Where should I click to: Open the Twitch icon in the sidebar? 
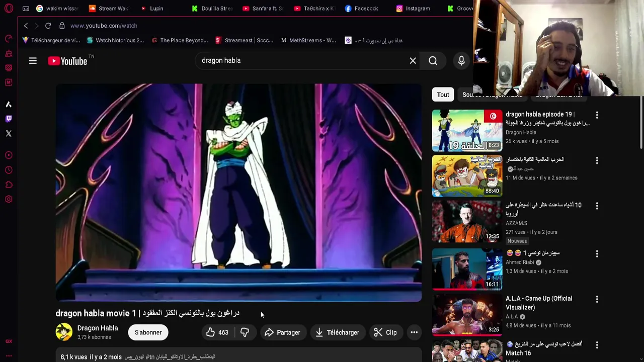point(9,119)
